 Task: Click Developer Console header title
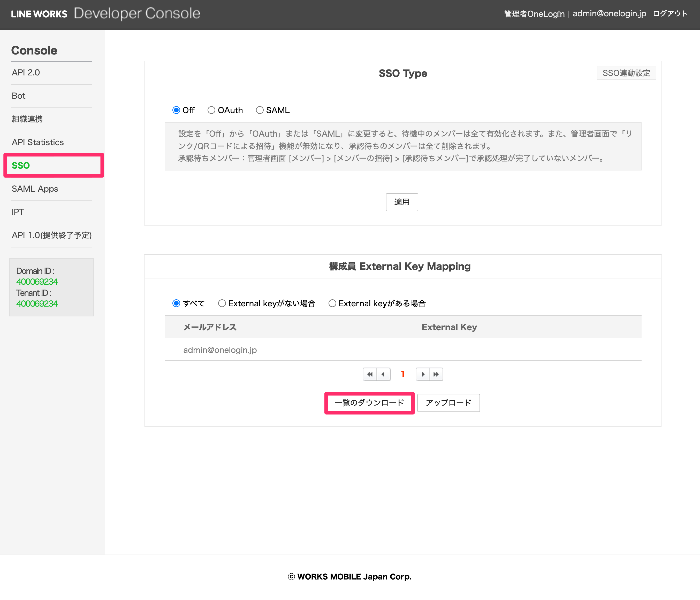(137, 13)
